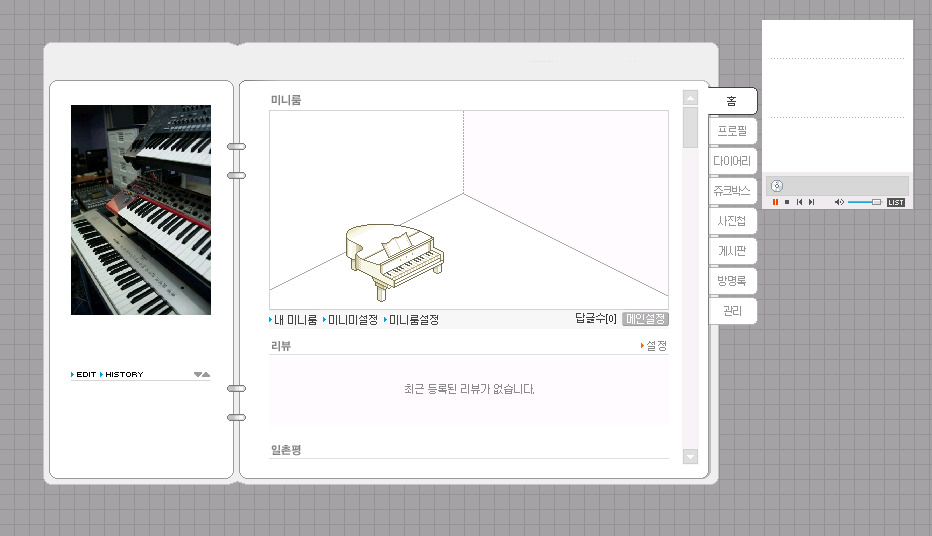932x536 pixels.
Task: Open the 내 미니룸 link
Action: [295, 320]
